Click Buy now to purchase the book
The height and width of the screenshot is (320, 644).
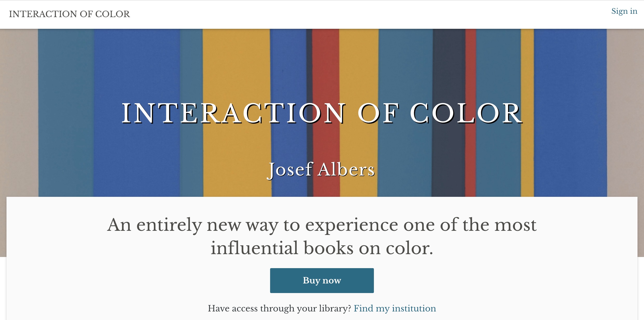click(x=322, y=280)
